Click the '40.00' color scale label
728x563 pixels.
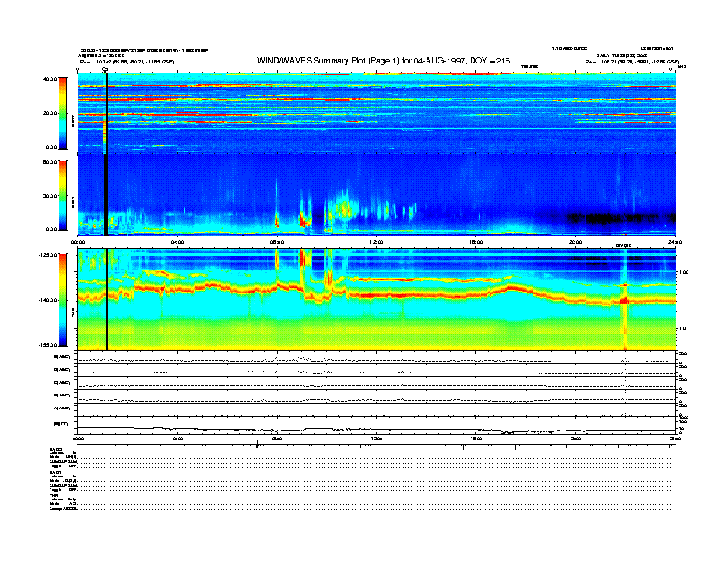click(x=50, y=79)
